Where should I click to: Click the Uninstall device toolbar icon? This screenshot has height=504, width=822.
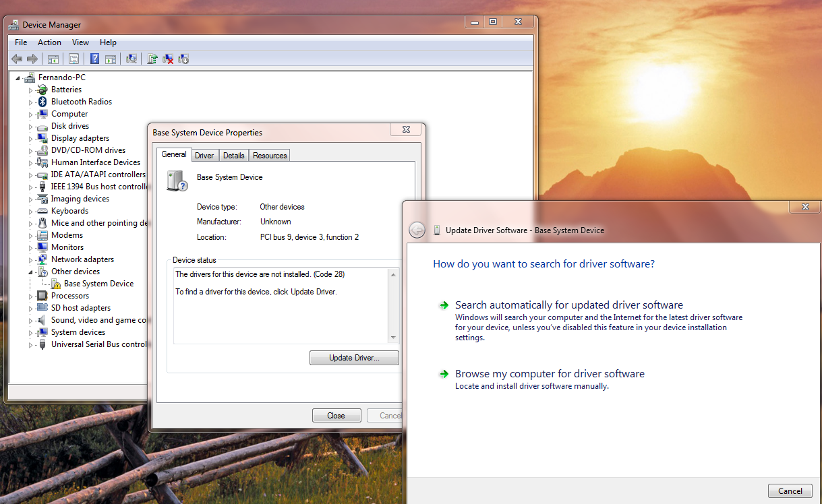coord(167,59)
